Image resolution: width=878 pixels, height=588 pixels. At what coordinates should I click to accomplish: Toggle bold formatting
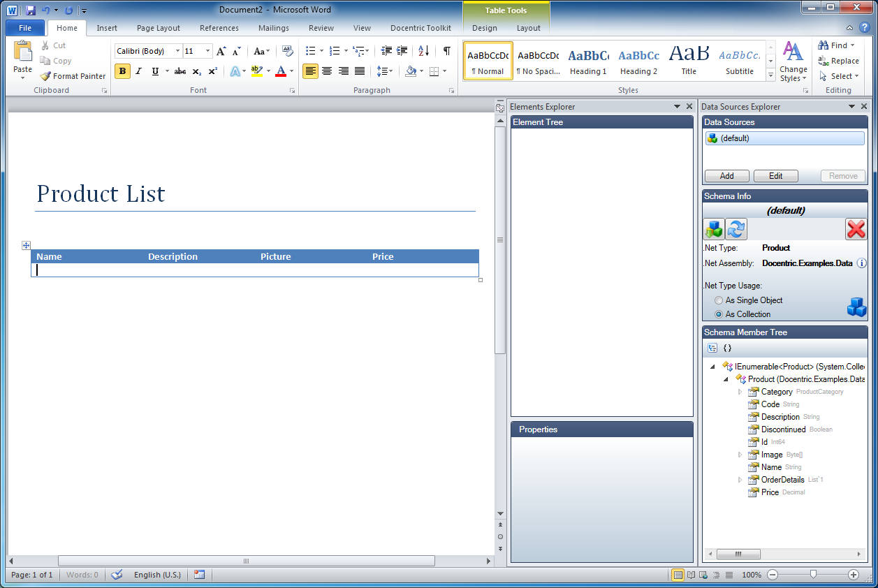pyautogui.click(x=122, y=71)
